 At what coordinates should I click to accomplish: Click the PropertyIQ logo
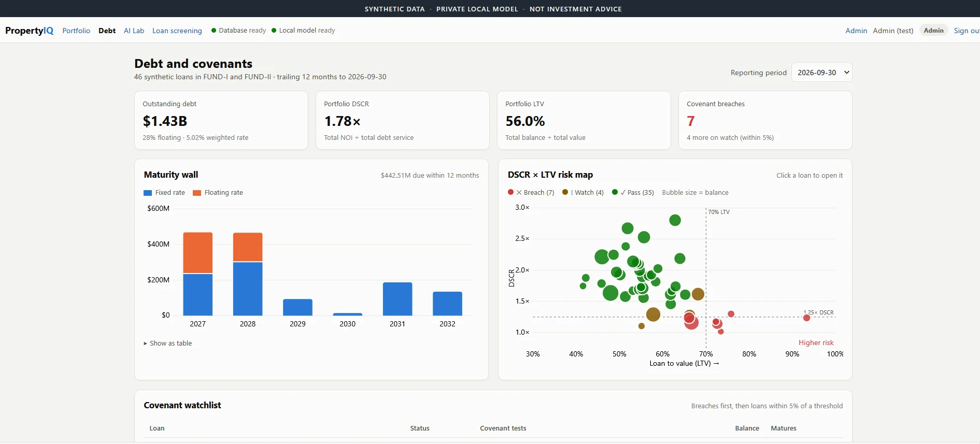(29, 31)
